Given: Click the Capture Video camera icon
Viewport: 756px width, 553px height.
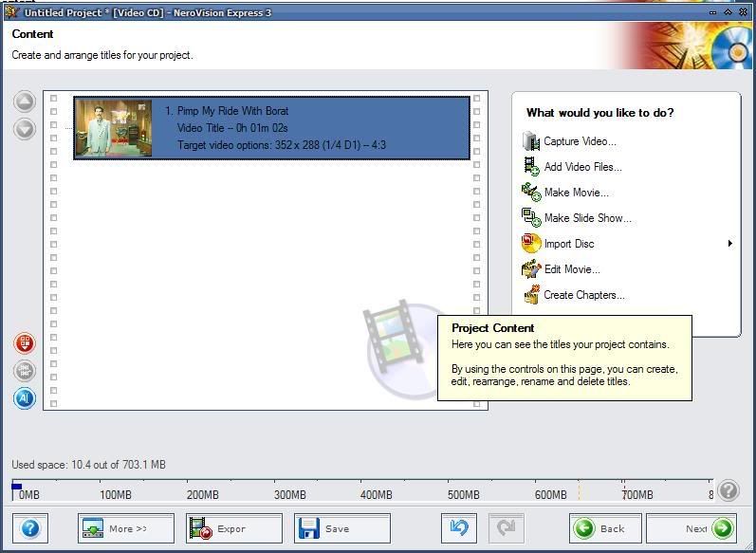Looking at the screenshot, I should click(x=531, y=141).
